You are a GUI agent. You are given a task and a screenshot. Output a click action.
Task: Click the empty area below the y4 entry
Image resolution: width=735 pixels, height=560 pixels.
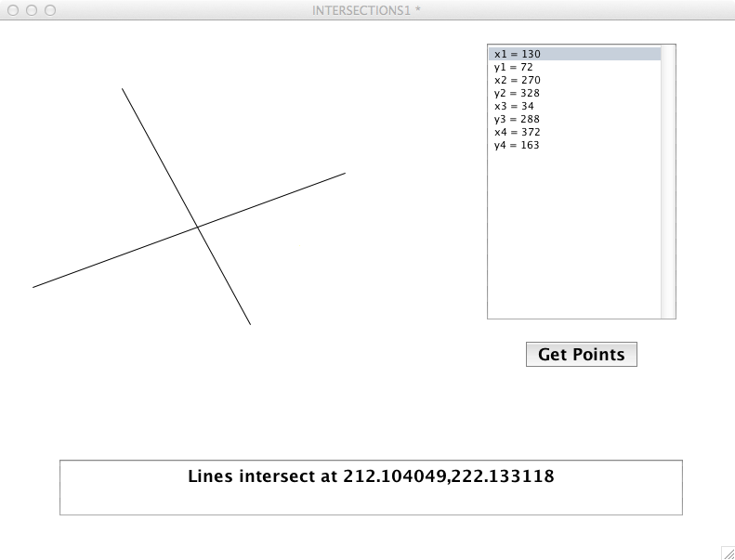coord(573,232)
